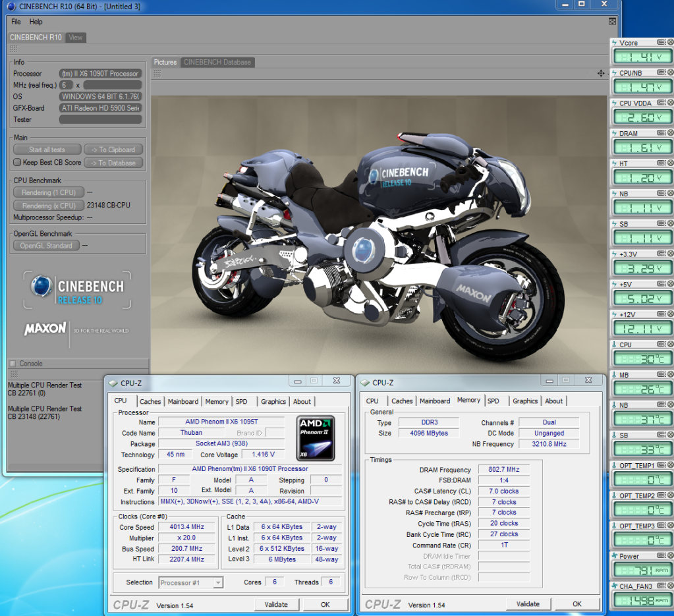Open settings icon on the Vcore gadget

pyautogui.click(x=661, y=42)
